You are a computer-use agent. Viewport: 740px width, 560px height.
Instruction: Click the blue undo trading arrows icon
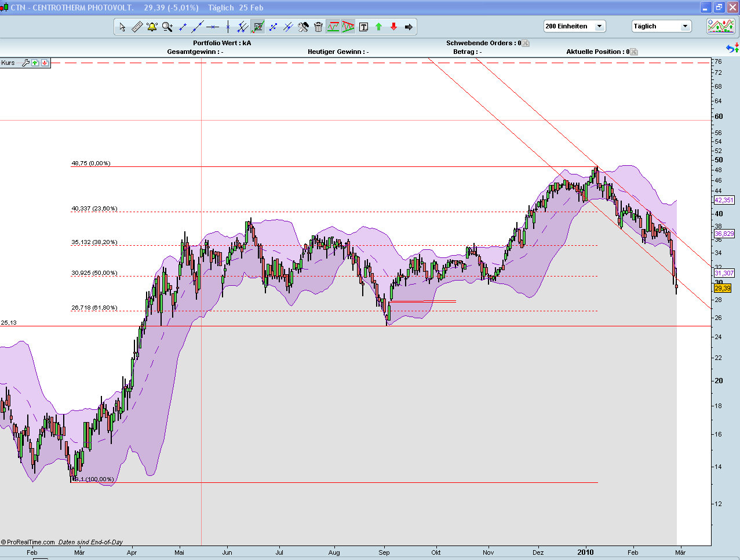point(732,48)
